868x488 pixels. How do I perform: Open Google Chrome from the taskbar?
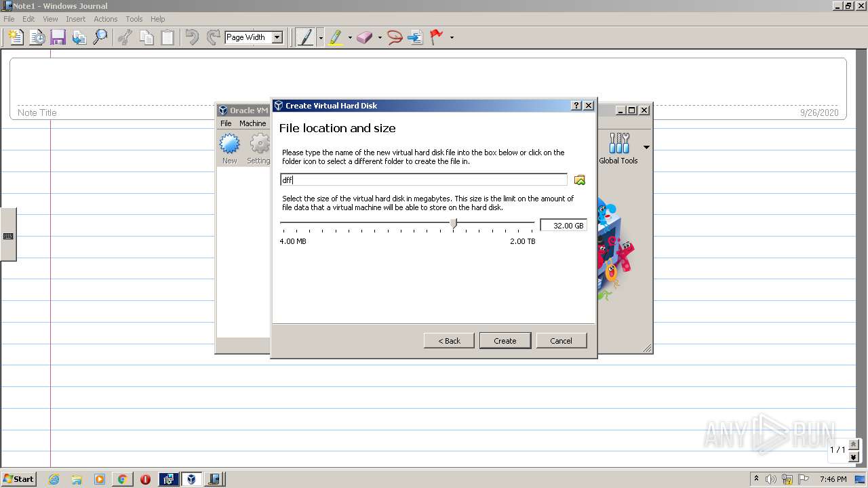(122, 479)
